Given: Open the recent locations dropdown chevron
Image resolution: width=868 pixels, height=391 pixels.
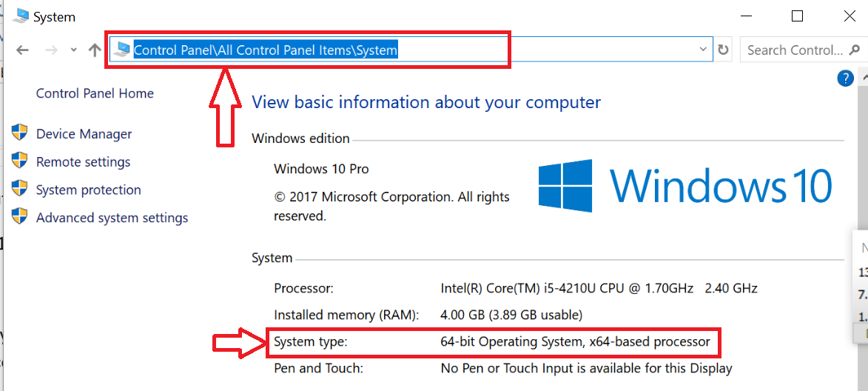Looking at the screenshot, I should 73,50.
